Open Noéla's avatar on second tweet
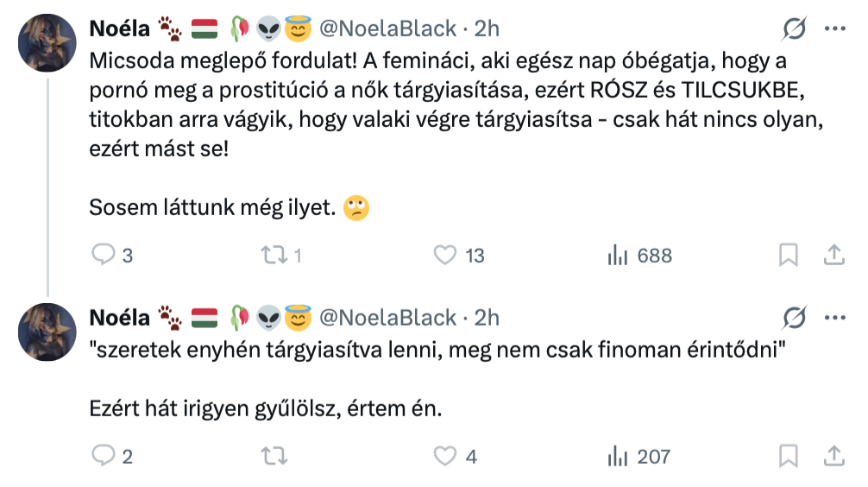The height and width of the screenshot is (487, 868). click(x=47, y=332)
